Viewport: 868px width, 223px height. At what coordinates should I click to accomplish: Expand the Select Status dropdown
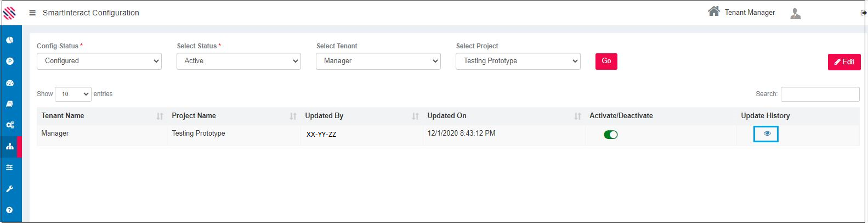click(x=239, y=61)
